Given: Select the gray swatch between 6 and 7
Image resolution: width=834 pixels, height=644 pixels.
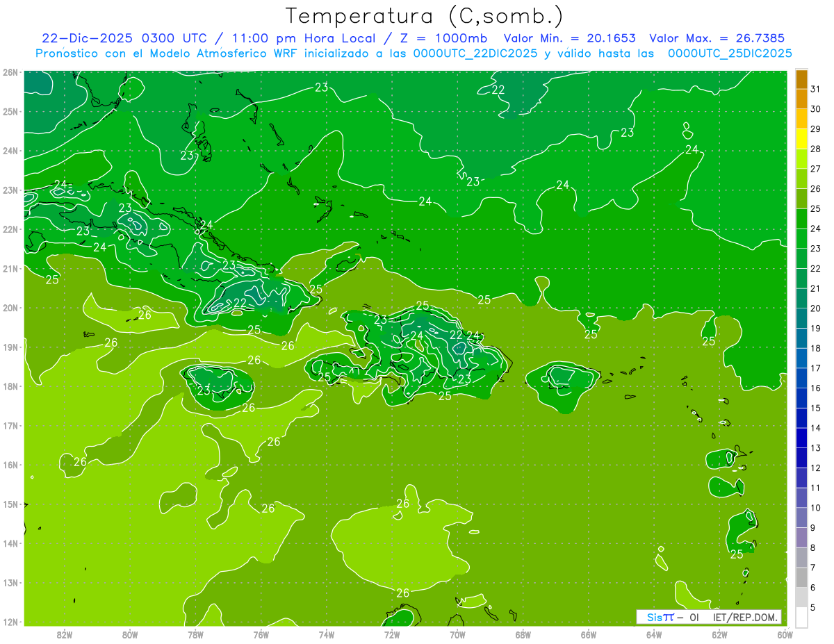Looking at the screenshot, I should click(x=801, y=577).
